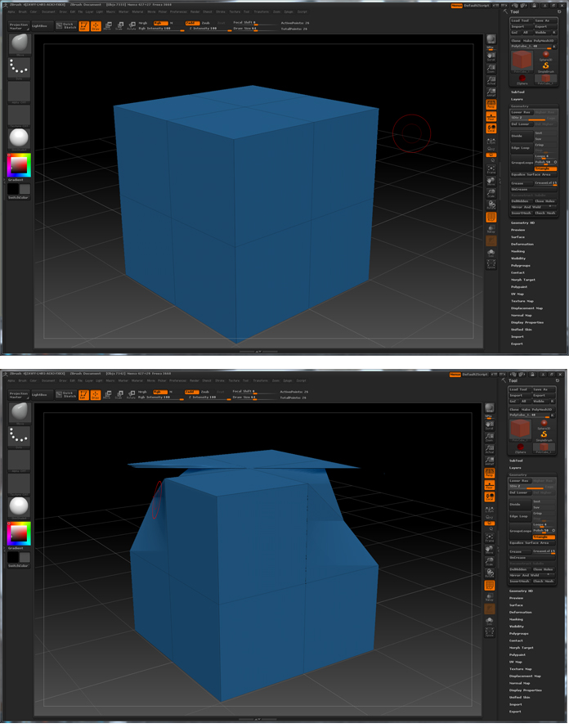Toggle Rgb button in top screenshot toolbar
This screenshot has width=569, height=728.
tap(160, 23)
